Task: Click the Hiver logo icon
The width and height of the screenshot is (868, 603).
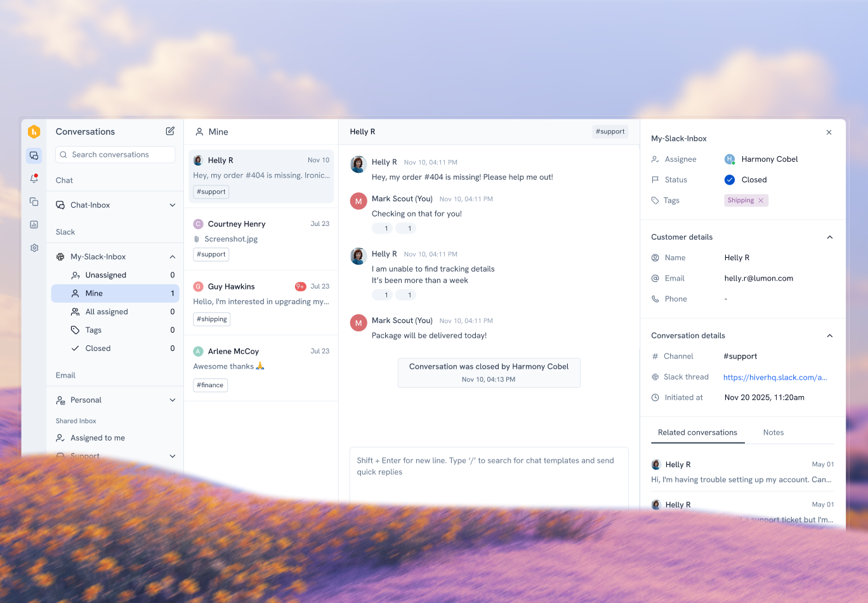Action: [34, 131]
